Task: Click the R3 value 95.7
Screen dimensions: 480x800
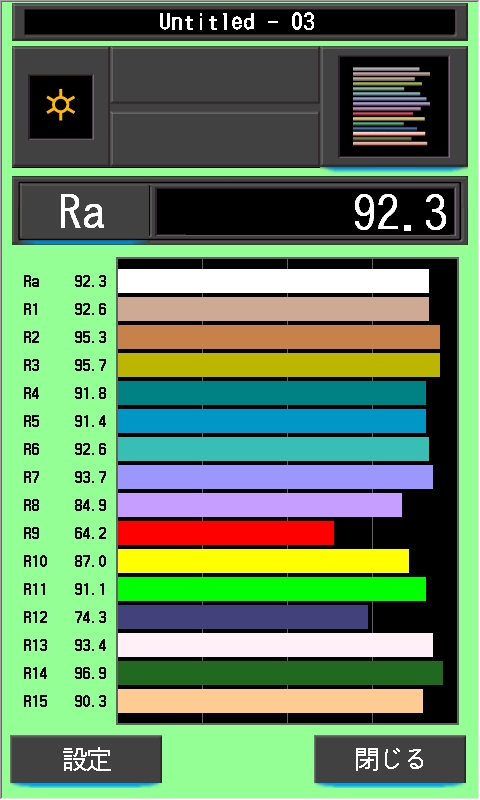Action: point(90,366)
